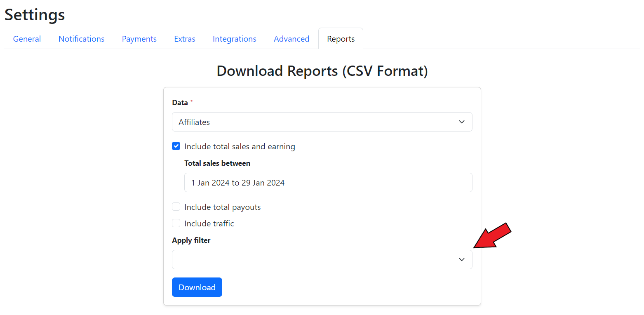Click the 'Include traffic' label text
The height and width of the screenshot is (315, 644).
pos(209,223)
